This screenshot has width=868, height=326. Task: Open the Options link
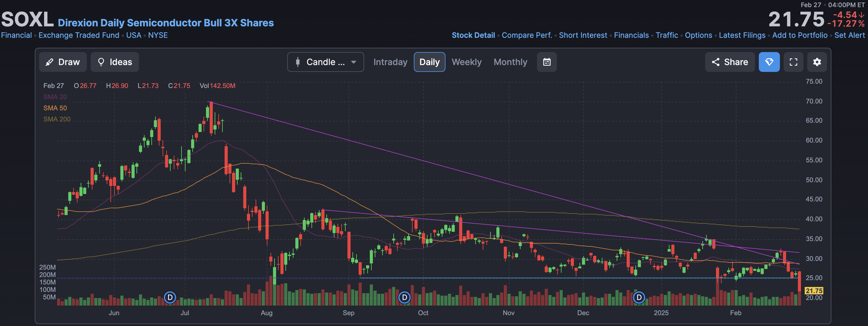click(x=698, y=35)
